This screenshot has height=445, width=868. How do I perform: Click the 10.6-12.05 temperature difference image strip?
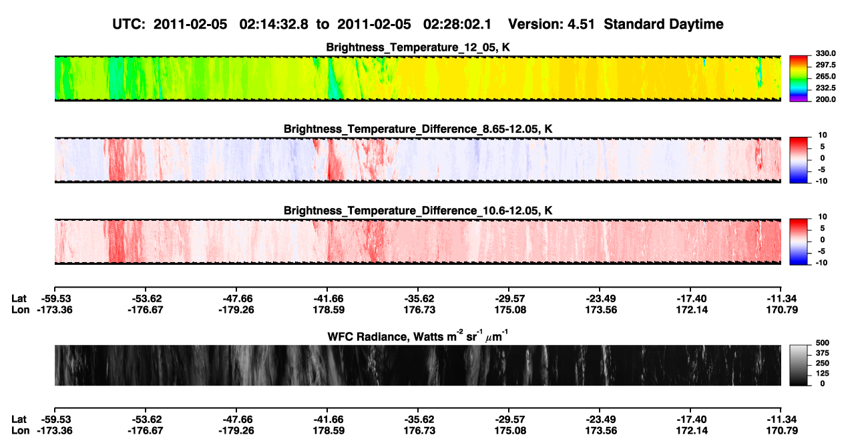pos(418,242)
